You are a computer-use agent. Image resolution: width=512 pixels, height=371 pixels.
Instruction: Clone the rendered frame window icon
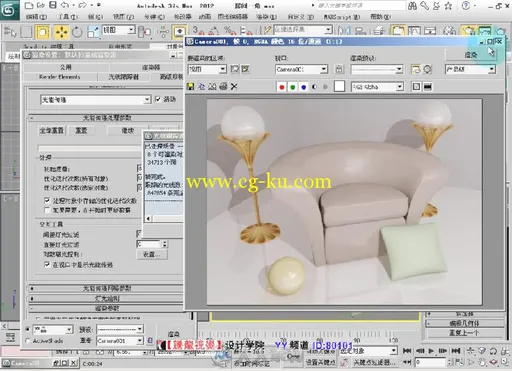212,87
